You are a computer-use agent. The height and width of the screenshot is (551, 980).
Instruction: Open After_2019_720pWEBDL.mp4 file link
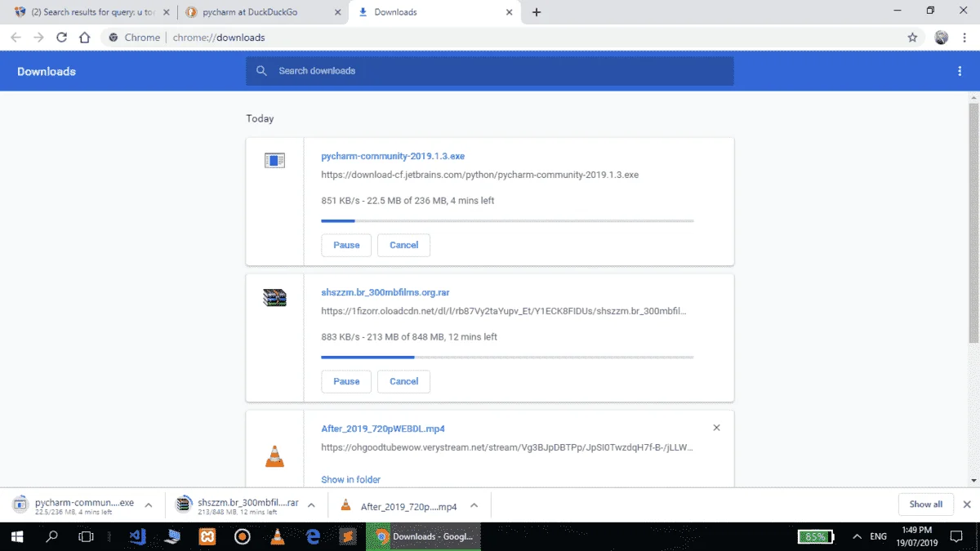pyautogui.click(x=383, y=429)
